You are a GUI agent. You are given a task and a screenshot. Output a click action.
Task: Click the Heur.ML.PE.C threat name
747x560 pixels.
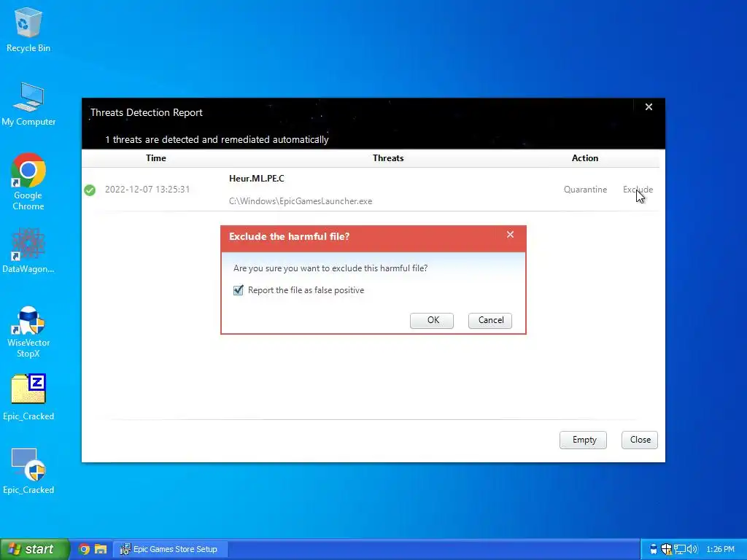[256, 179]
